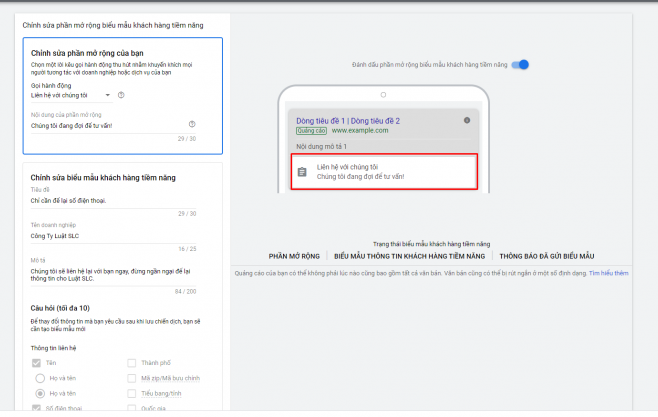The image size is (658, 417).
Task: Switch to 'THÔNG BÁO ĐÃ GỬI BIỂU MẪU' tab
Action: [x=547, y=256]
